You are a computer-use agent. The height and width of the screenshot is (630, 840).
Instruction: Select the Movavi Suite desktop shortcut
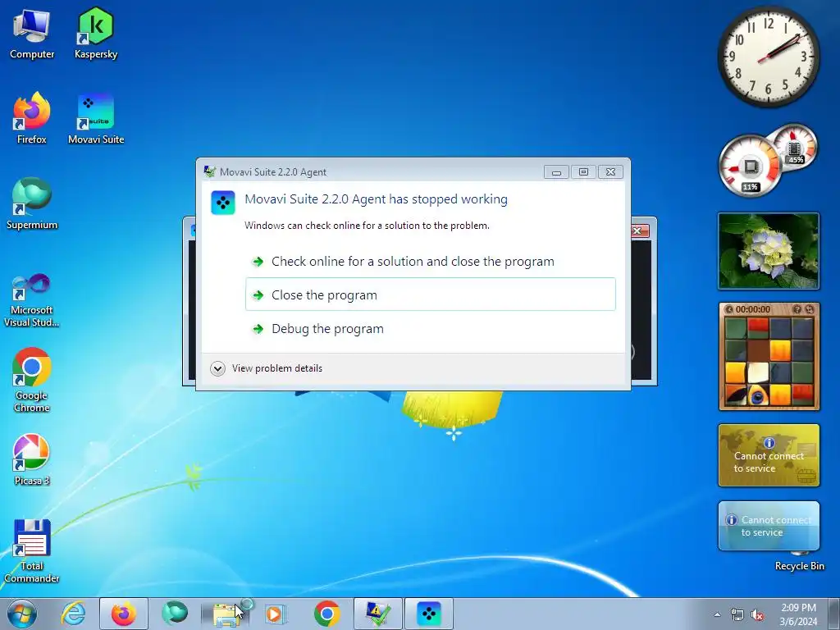click(x=96, y=119)
